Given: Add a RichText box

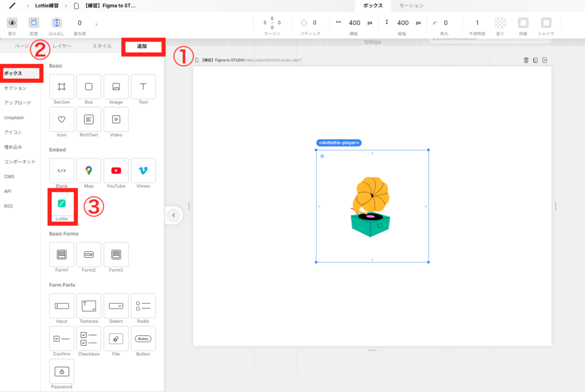Looking at the screenshot, I should pyautogui.click(x=89, y=119).
